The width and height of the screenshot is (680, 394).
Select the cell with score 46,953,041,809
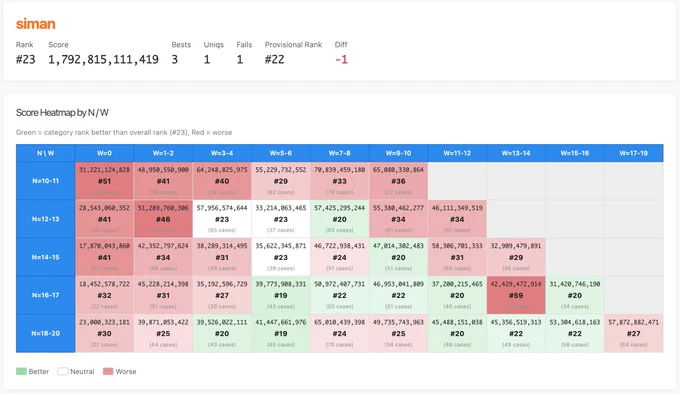click(399, 295)
